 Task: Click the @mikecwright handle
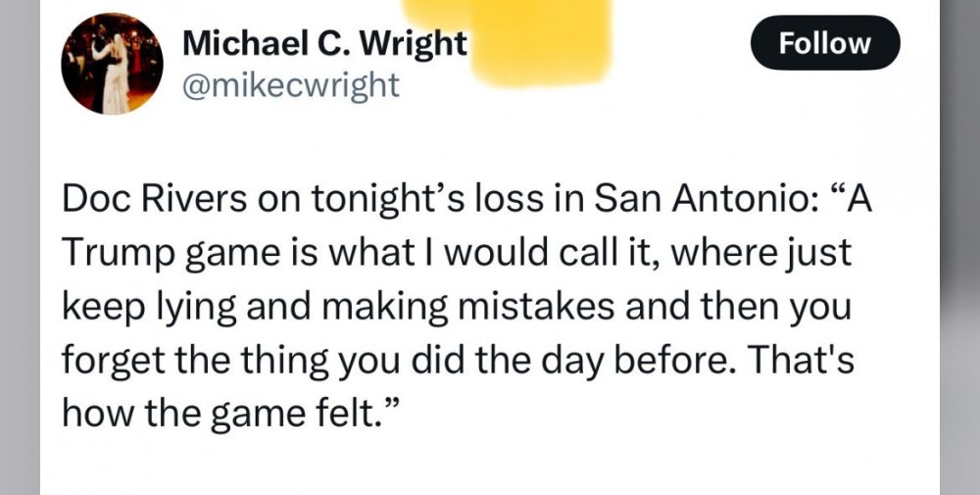(291, 85)
